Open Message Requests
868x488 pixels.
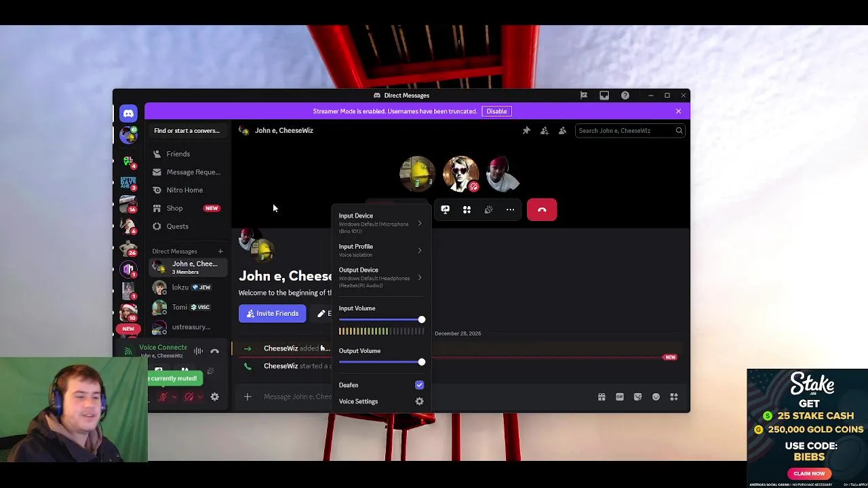click(x=188, y=172)
